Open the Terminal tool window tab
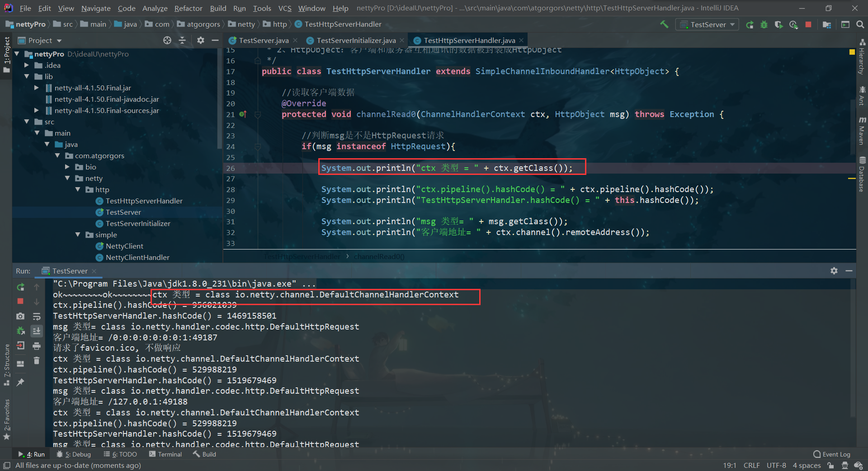 click(x=165, y=454)
